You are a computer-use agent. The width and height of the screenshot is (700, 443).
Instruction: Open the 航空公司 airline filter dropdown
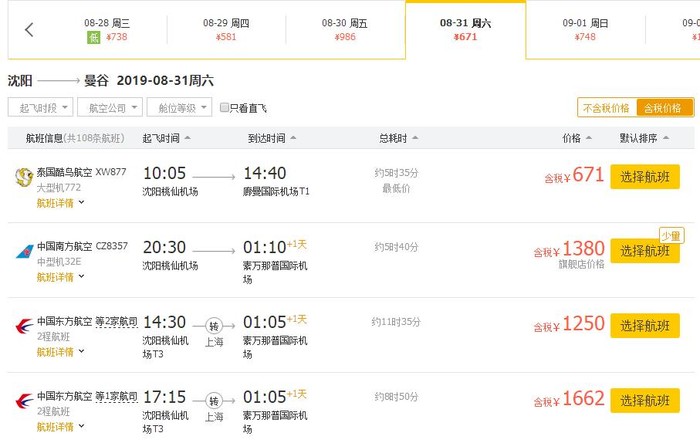[x=108, y=108]
